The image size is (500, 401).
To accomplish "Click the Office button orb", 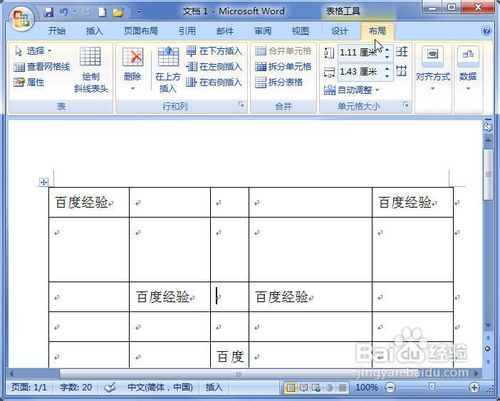I will click(x=21, y=18).
